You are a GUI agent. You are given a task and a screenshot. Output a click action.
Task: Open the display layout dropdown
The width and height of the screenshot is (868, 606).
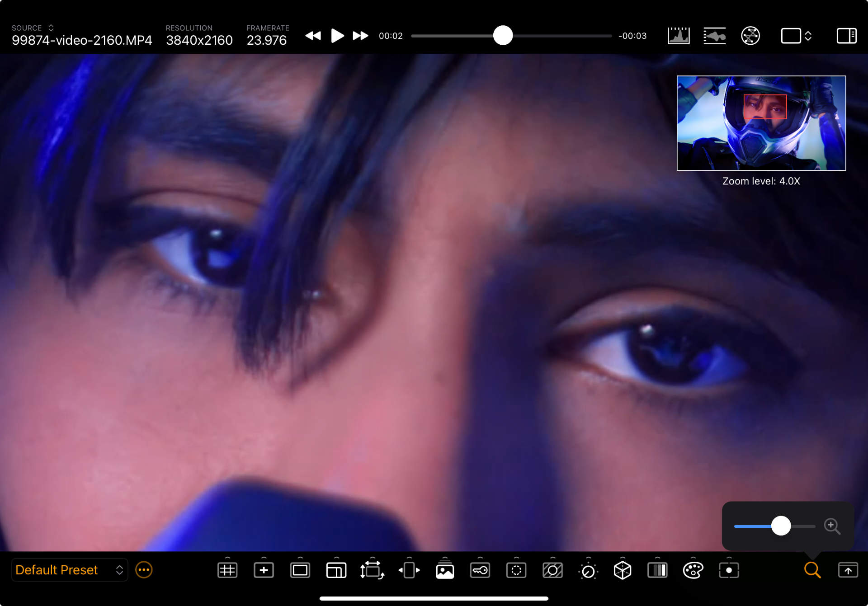(x=797, y=36)
